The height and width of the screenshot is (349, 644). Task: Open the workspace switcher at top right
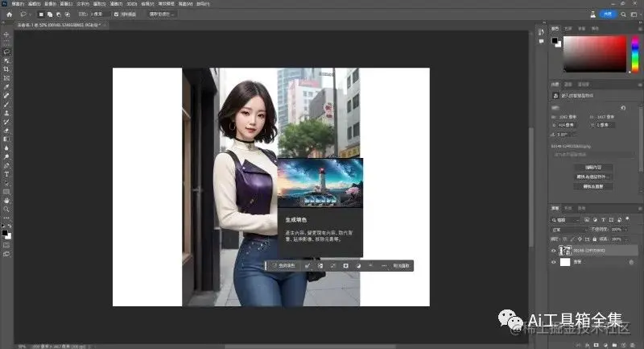pos(634,15)
